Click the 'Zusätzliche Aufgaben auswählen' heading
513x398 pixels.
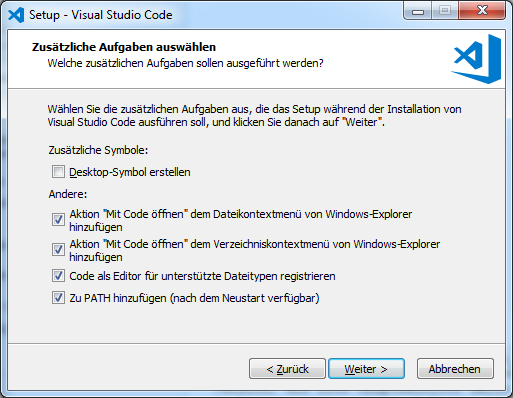124,47
